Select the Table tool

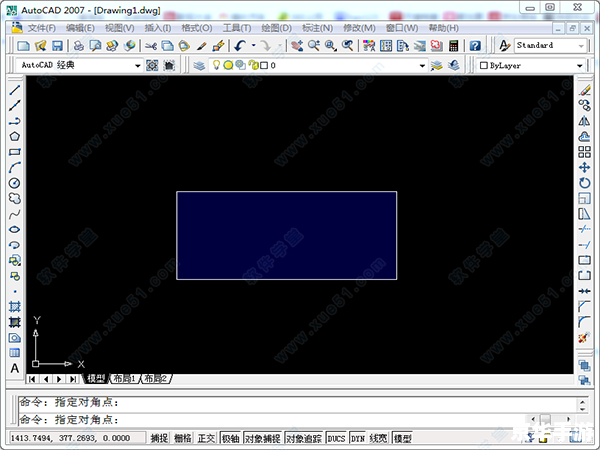pyautogui.click(x=15, y=353)
